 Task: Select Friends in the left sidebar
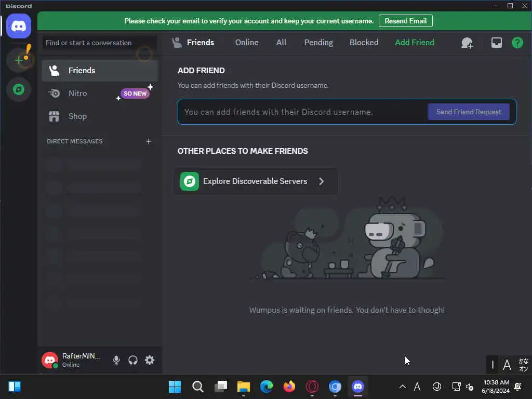100,71
